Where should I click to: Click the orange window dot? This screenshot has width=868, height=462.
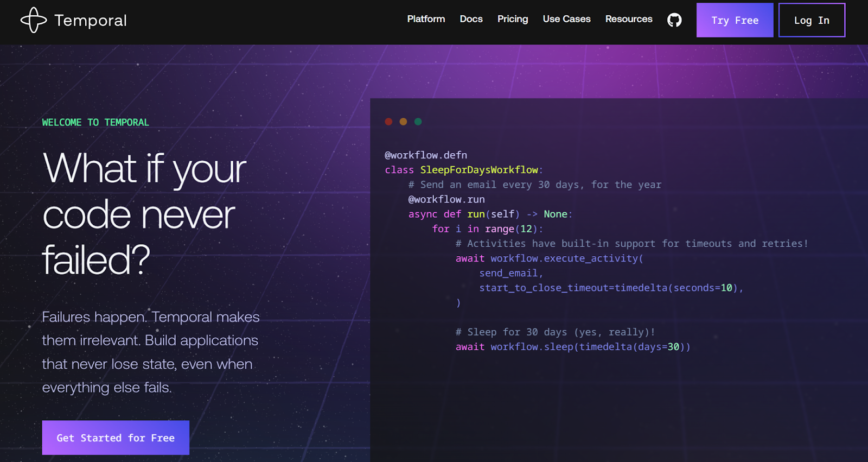(403, 122)
